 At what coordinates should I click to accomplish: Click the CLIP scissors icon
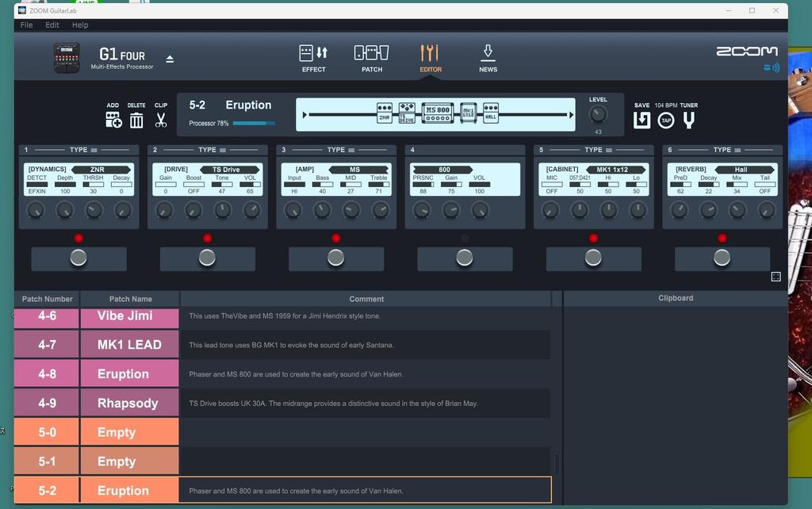[161, 121]
